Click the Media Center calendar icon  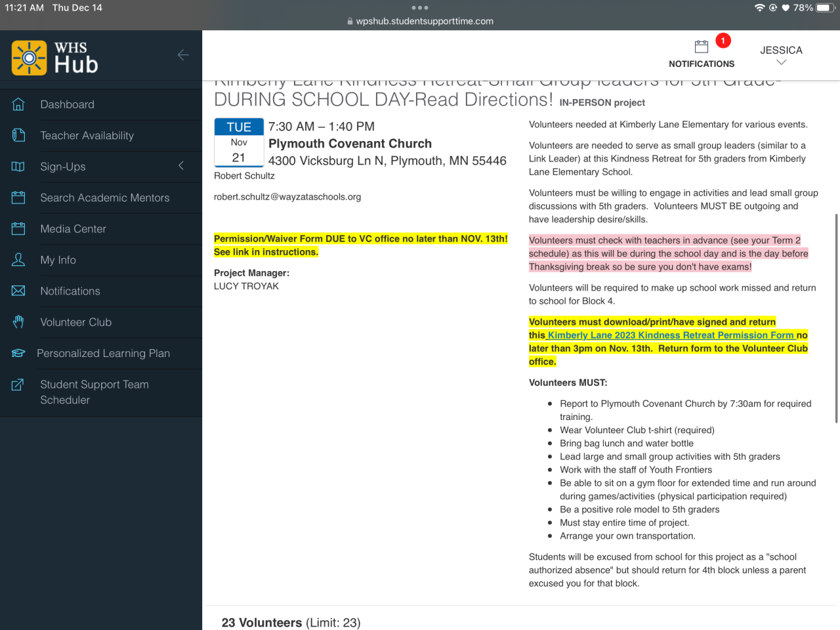[x=18, y=228]
